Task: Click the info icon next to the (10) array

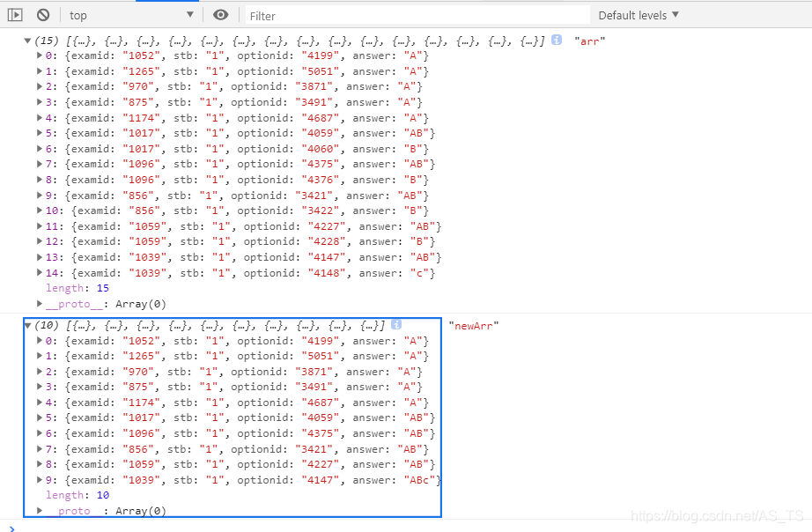Action: click(x=396, y=324)
